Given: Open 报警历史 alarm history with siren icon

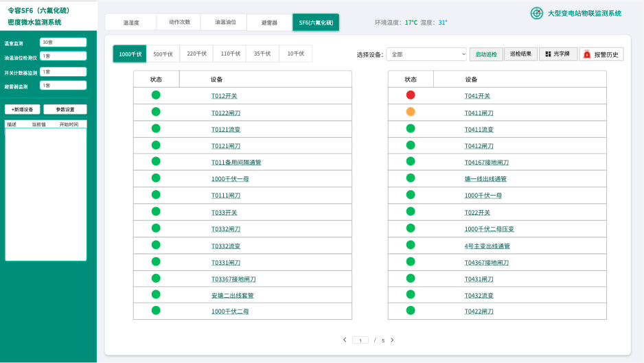Looking at the screenshot, I should (x=601, y=54).
